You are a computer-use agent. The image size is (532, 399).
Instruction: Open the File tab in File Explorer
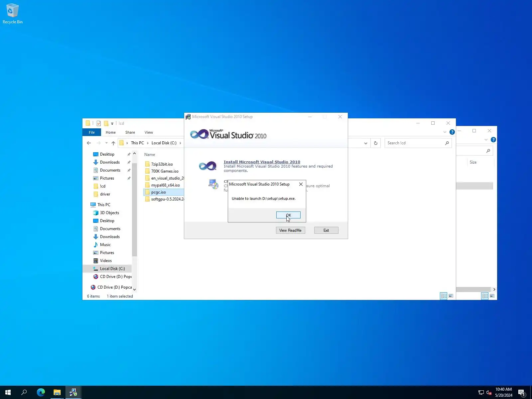pyautogui.click(x=92, y=132)
